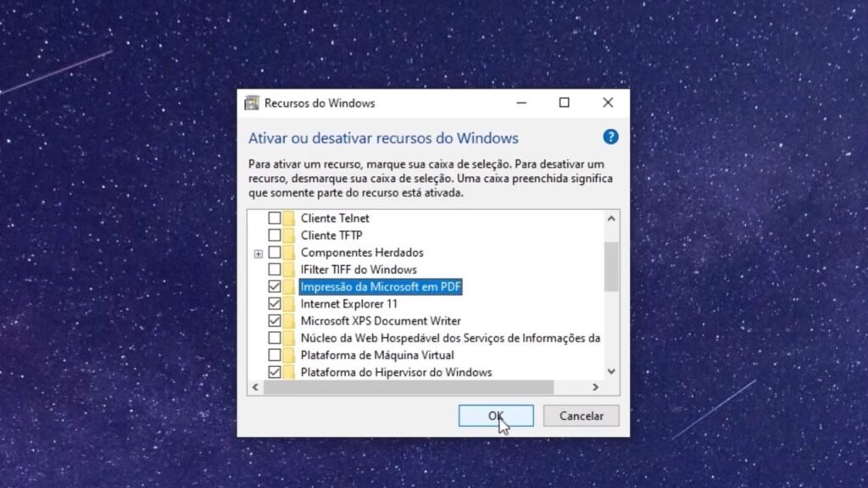
Task: Expand the Componentes Herdados tree node
Action: [x=258, y=254]
